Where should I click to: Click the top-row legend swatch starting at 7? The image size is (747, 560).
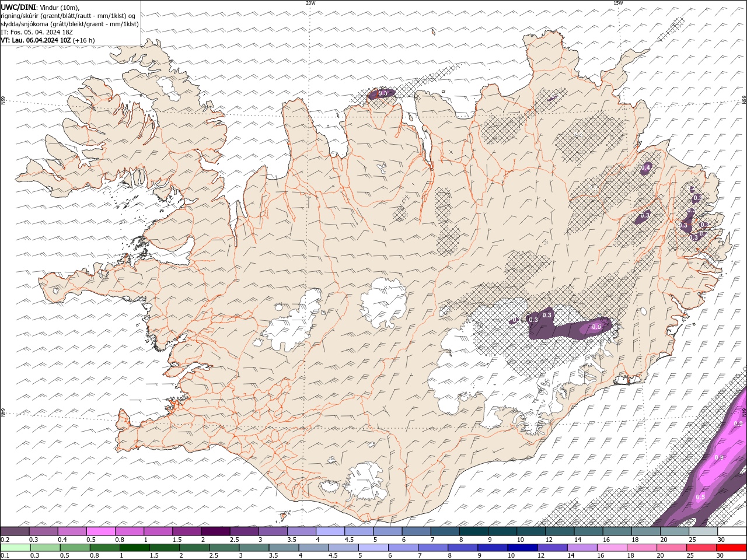[445, 531]
